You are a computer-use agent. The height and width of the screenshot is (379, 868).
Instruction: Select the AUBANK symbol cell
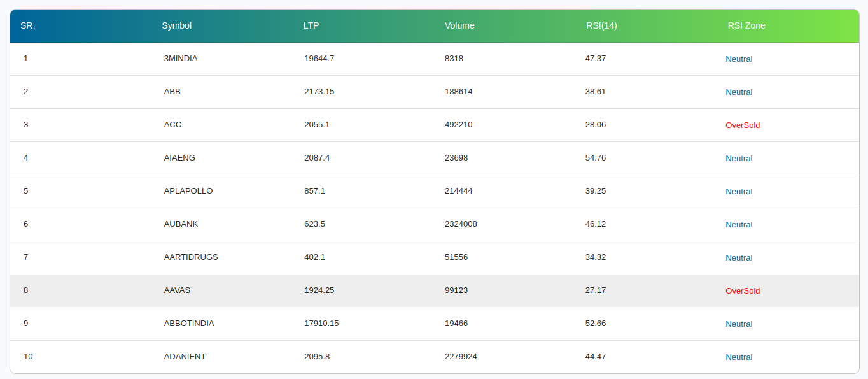pos(181,224)
